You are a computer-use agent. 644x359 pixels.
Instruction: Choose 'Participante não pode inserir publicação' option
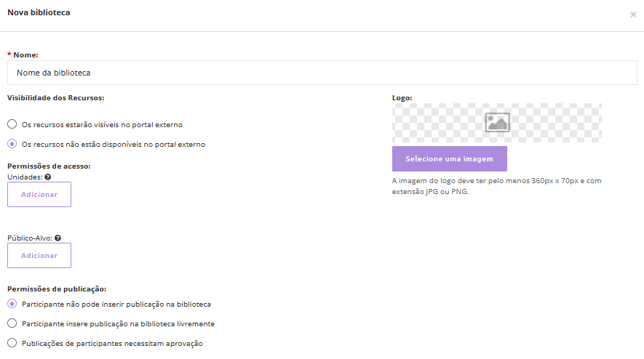12,304
